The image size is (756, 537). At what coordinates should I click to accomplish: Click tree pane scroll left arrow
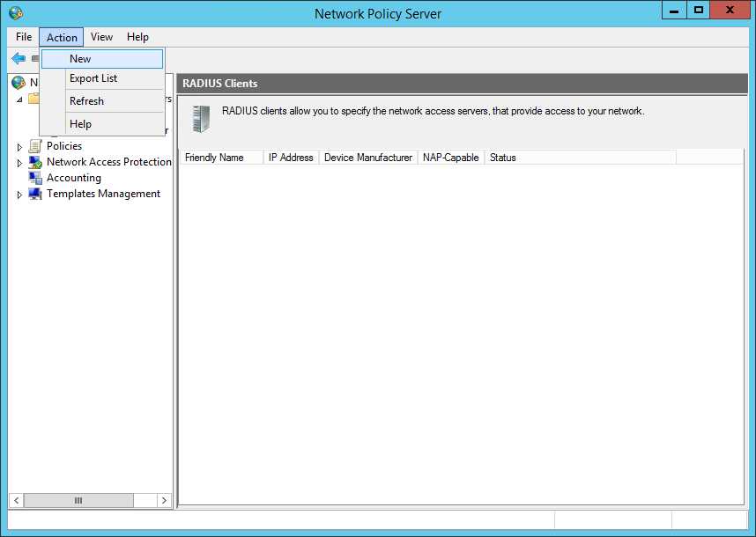pos(17,500)
